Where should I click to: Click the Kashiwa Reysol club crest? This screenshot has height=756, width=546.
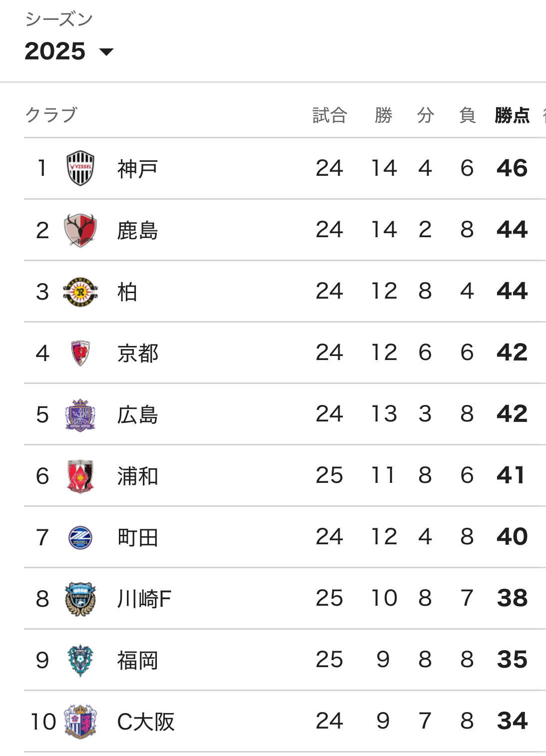click(80, 292)
